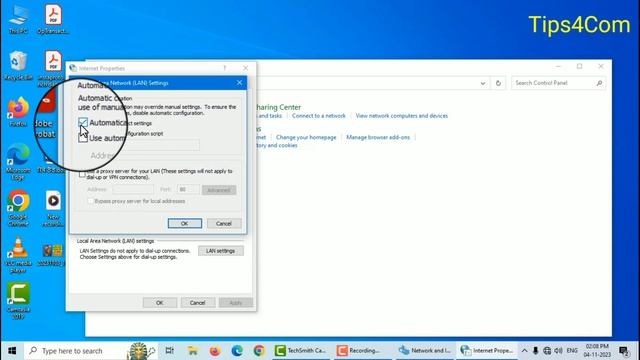Switch to the Recording taskbar item

click(x=362, y=351)
